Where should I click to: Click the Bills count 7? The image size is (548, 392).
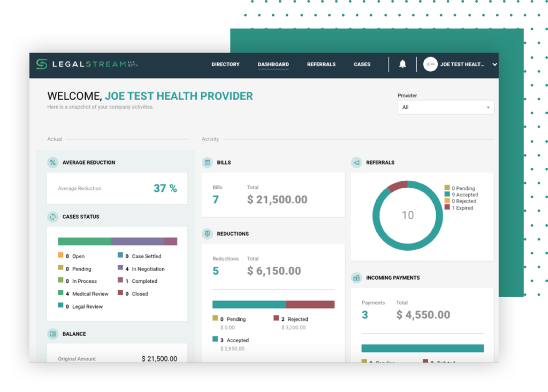[216, 199]
